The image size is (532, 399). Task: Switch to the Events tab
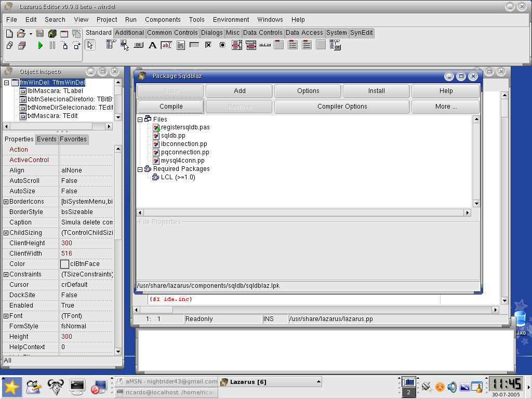[47, 139]
